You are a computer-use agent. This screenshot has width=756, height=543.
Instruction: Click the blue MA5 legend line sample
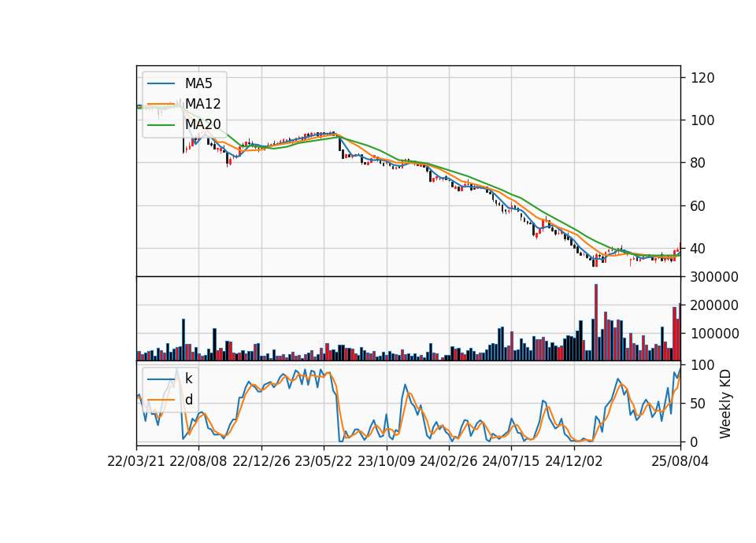point(161,84)
